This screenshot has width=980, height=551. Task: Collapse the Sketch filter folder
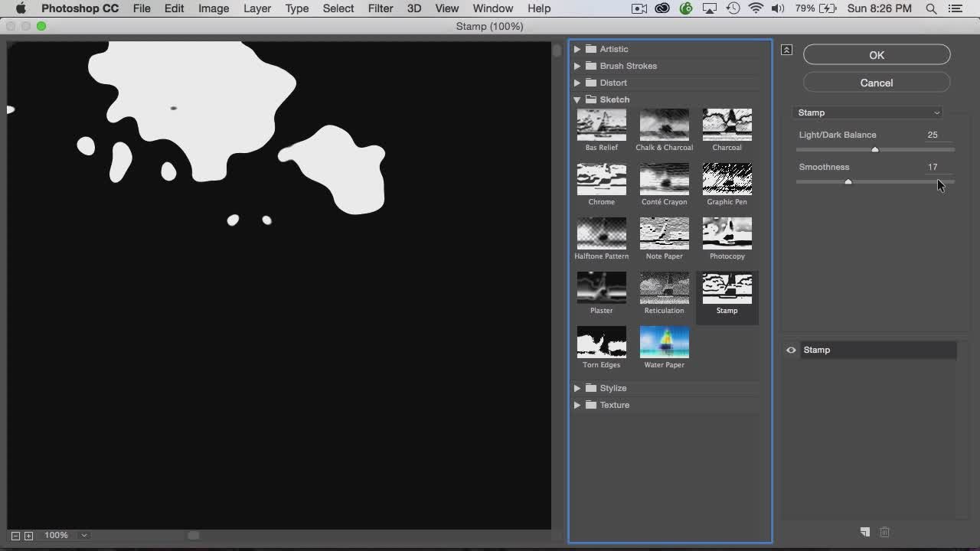click(577, 99)
